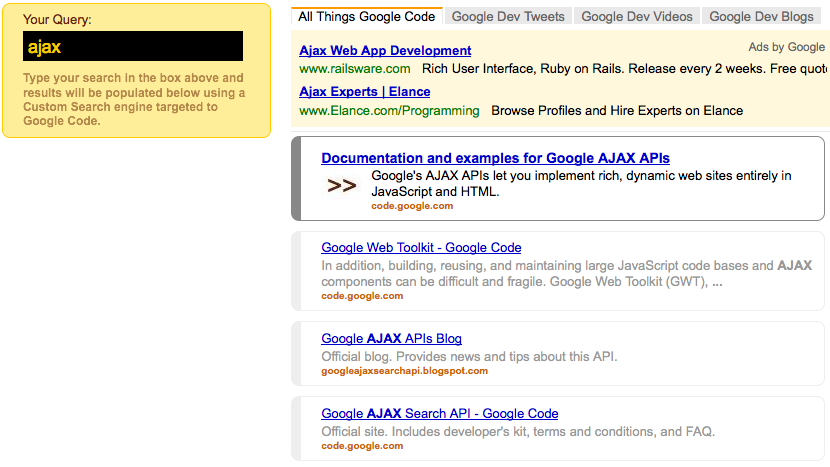Open Google AJAX Search API - Google Code result
The image size is (830, 467).
point(439,413)
